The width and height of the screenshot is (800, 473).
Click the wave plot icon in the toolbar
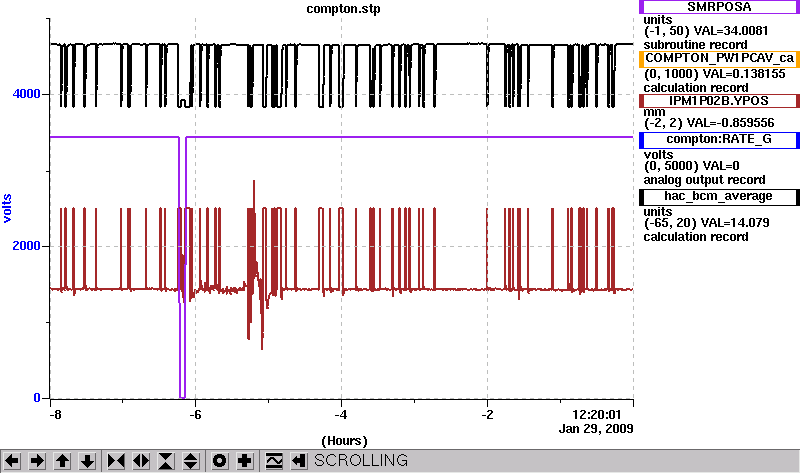click(x=274, y=461)
